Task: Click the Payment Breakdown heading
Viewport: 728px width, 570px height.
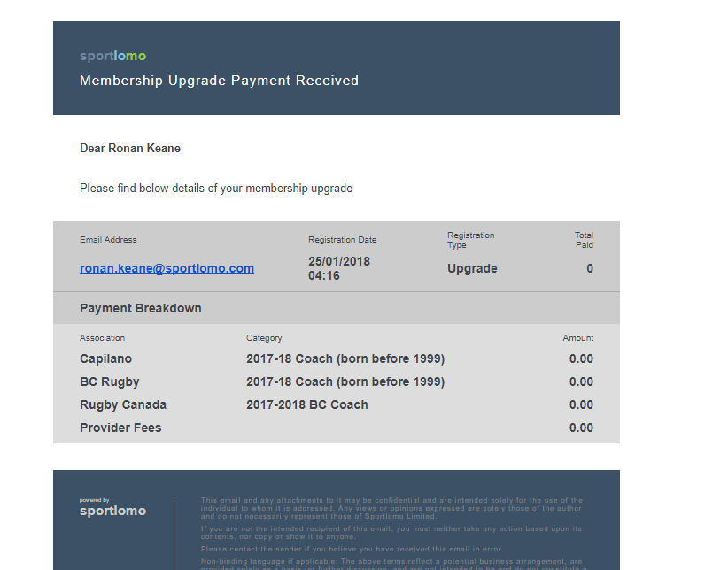Action: (141, 308)
